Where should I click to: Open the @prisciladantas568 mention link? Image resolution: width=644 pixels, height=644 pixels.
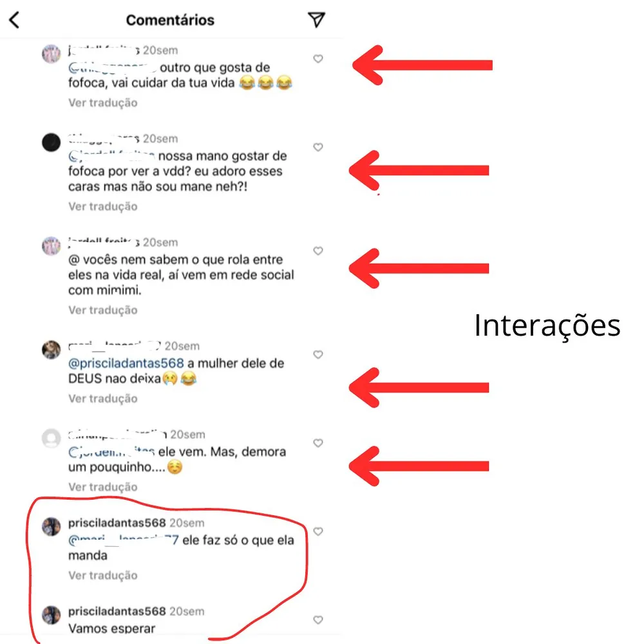click(126, 363)
